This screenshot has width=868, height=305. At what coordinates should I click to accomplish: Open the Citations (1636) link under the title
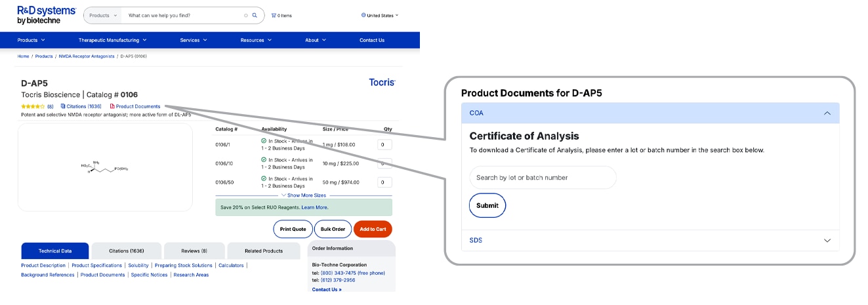(84, 106)
